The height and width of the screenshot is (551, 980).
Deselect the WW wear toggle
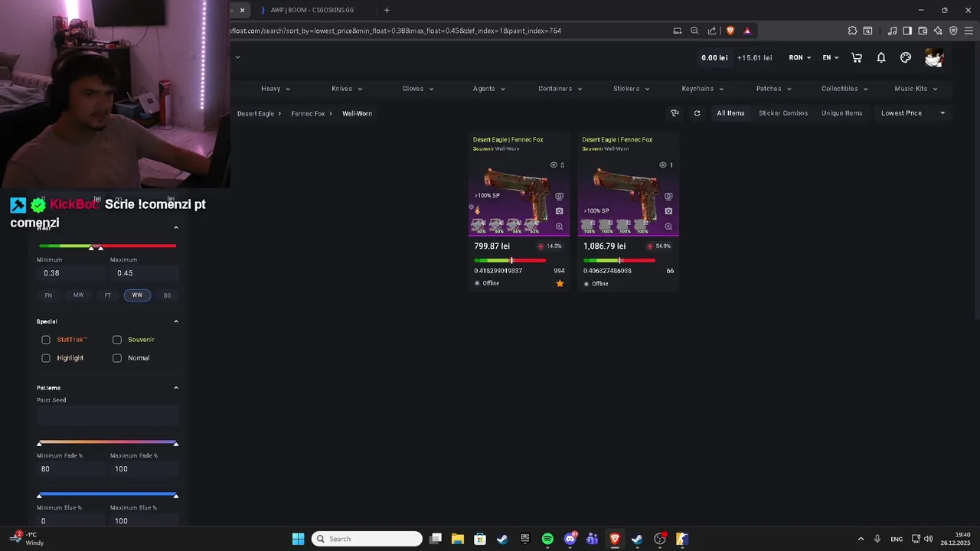pyautogui.click(x=137, y=295)
